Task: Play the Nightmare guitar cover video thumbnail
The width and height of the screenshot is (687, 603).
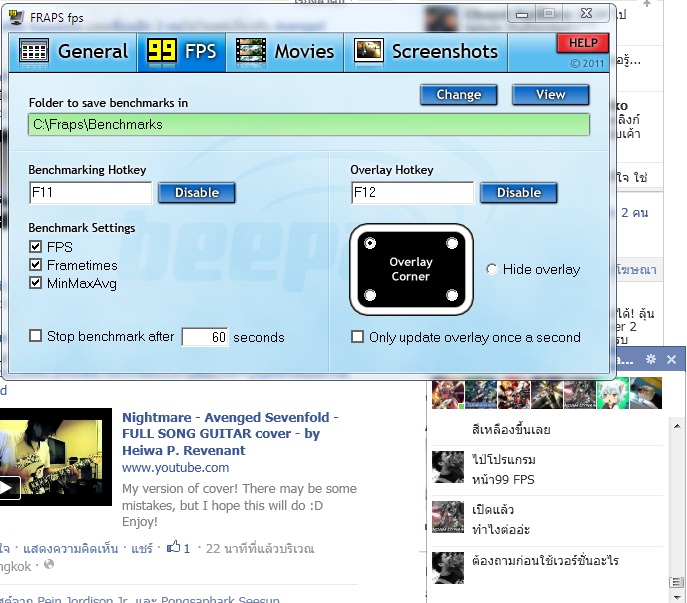Action: [x=55, y=457]
